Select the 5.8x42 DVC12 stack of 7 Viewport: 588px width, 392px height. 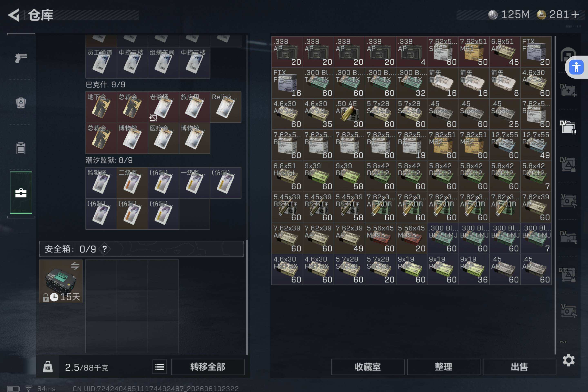(x=536, y=176)
